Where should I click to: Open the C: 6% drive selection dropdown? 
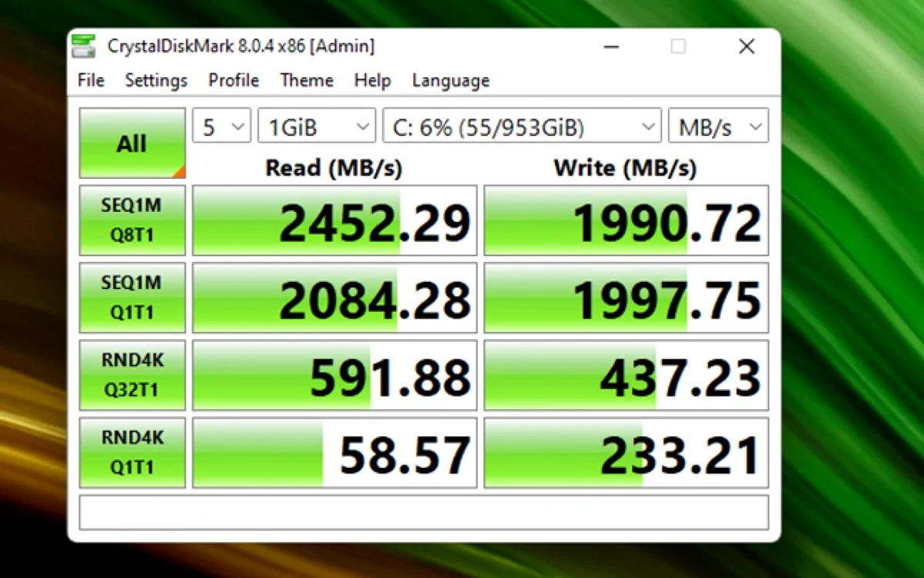522,126
